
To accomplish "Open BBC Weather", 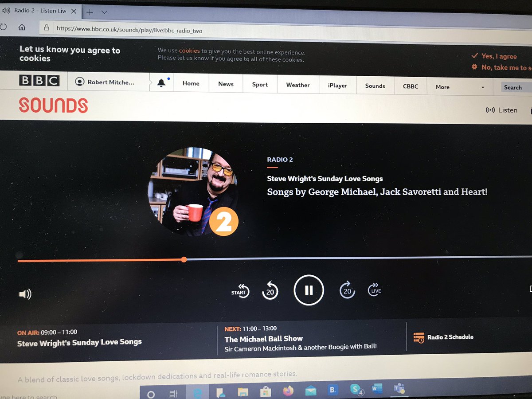I will coord(298,85).
